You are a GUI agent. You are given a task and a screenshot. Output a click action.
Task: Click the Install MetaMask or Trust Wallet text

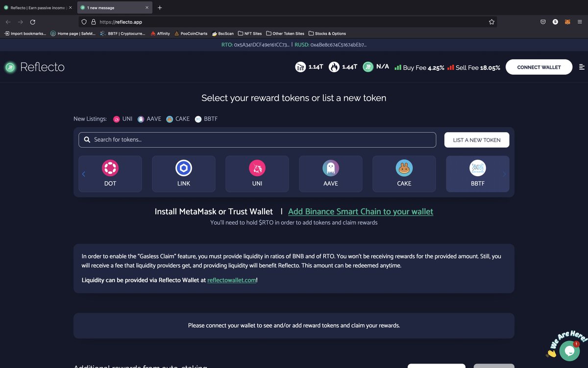point(214,211)
